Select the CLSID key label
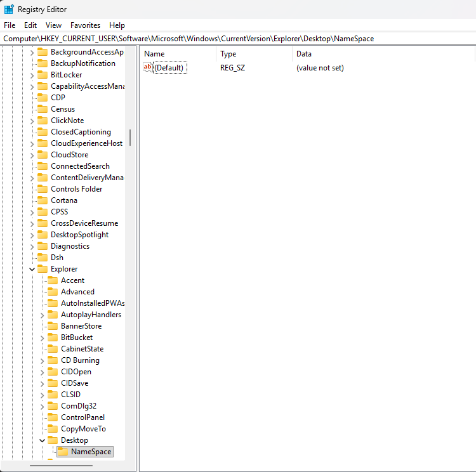Viewport: 476px width, 472px height. tap(70, 395)
